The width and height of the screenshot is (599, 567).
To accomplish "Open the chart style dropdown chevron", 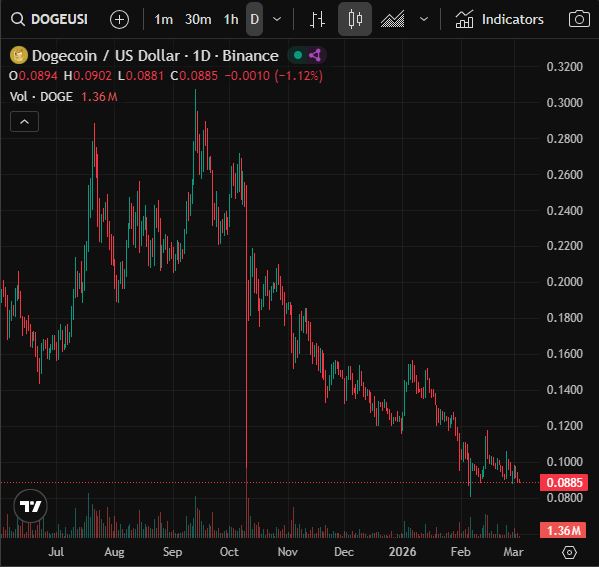I will tap(424, 19).
